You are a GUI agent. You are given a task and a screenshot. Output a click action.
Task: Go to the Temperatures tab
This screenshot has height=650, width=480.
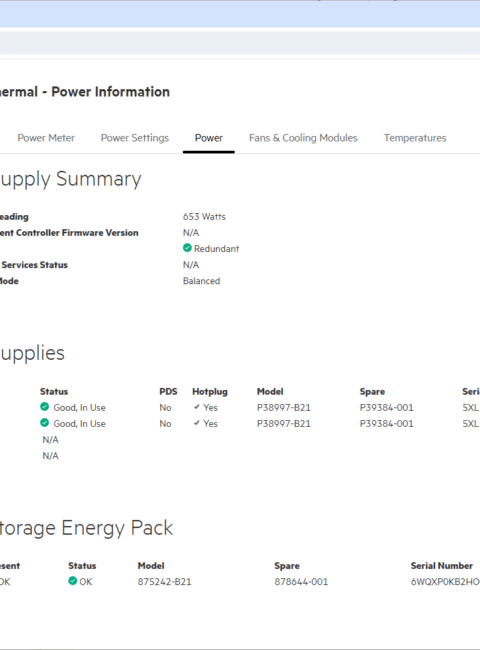(415, 138)
